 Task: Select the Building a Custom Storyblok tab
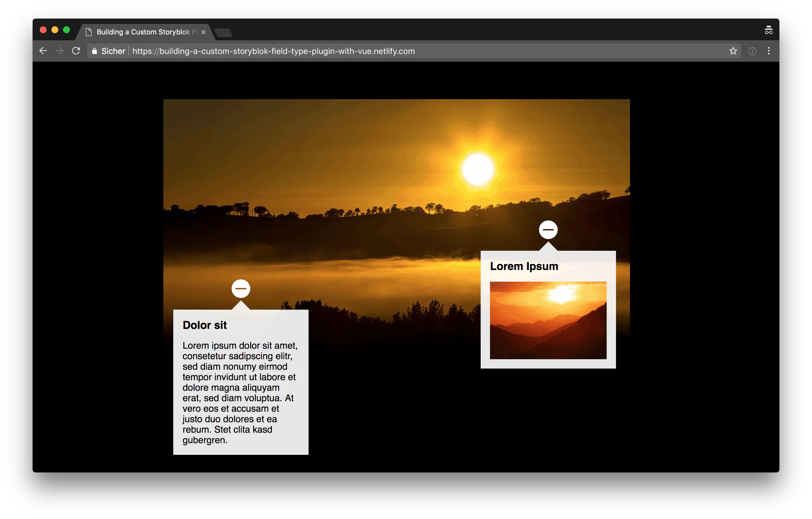143,32
